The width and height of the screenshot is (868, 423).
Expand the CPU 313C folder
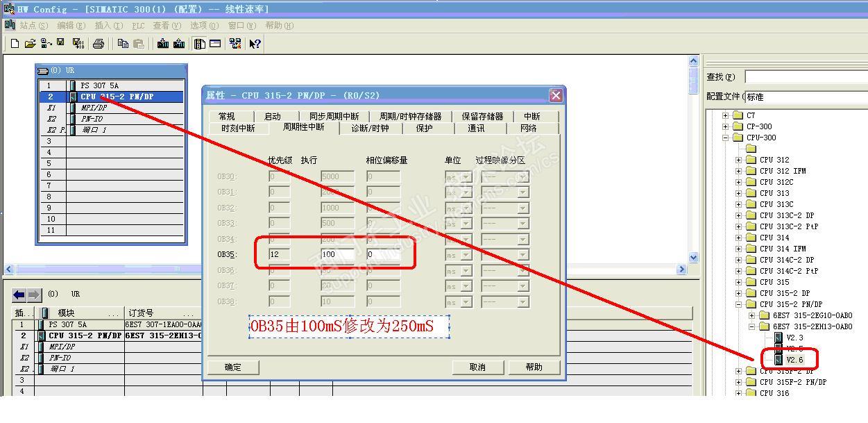[x=739, y=204]
